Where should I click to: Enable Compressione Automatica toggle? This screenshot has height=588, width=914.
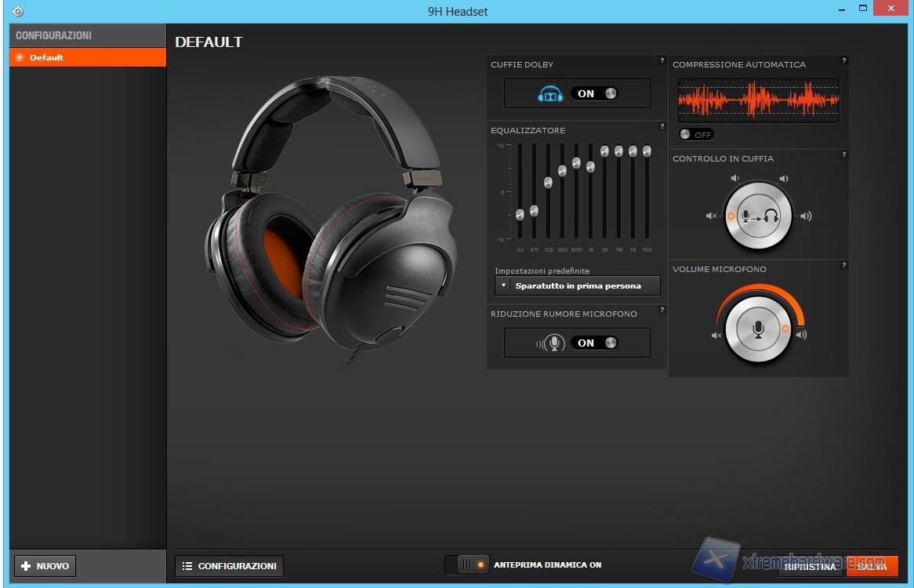[695, 135]
